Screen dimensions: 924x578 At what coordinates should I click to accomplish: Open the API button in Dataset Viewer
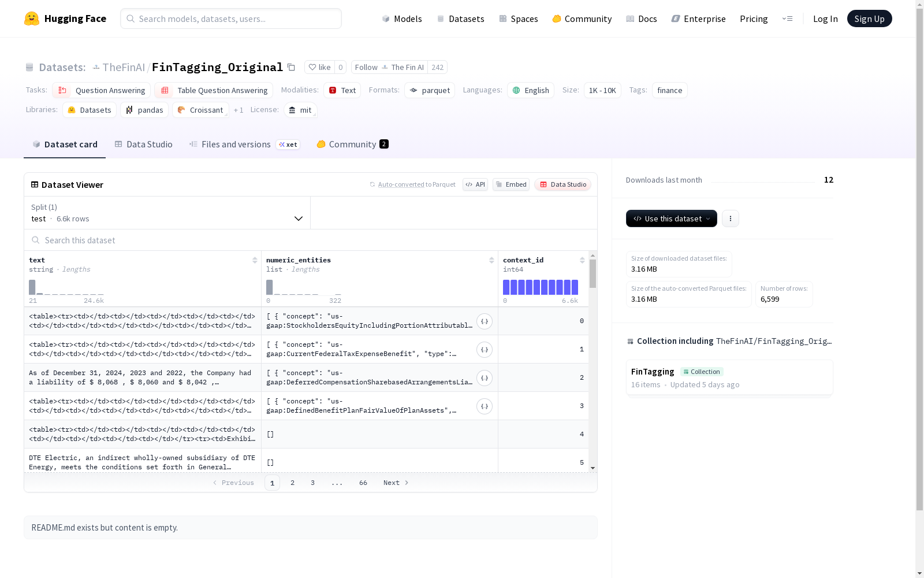pyautogui.click(x=475, y=184)
